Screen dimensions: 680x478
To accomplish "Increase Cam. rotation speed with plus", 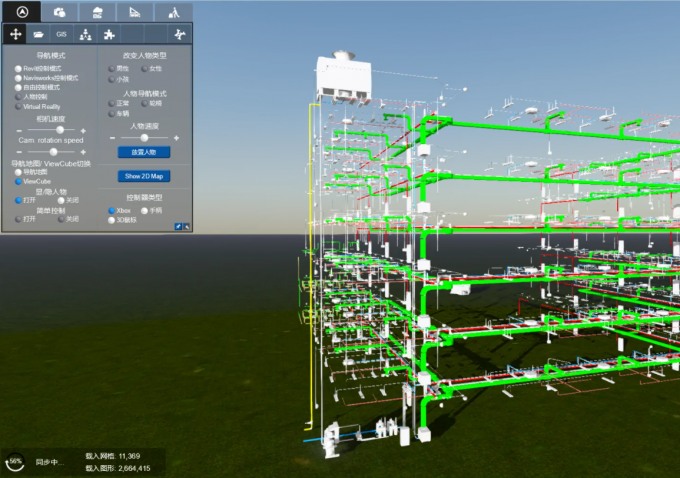I will pos(83,152).
